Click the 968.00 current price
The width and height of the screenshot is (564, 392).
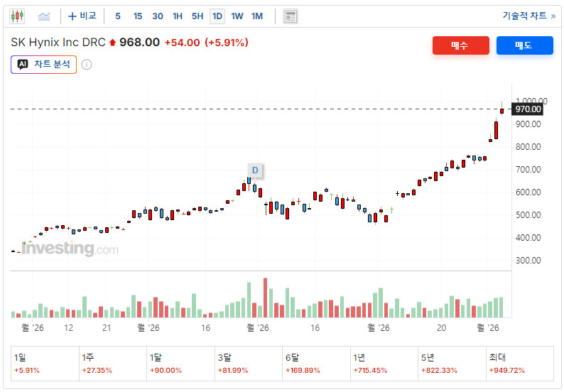pyautogui.click(x=139, y=43)
